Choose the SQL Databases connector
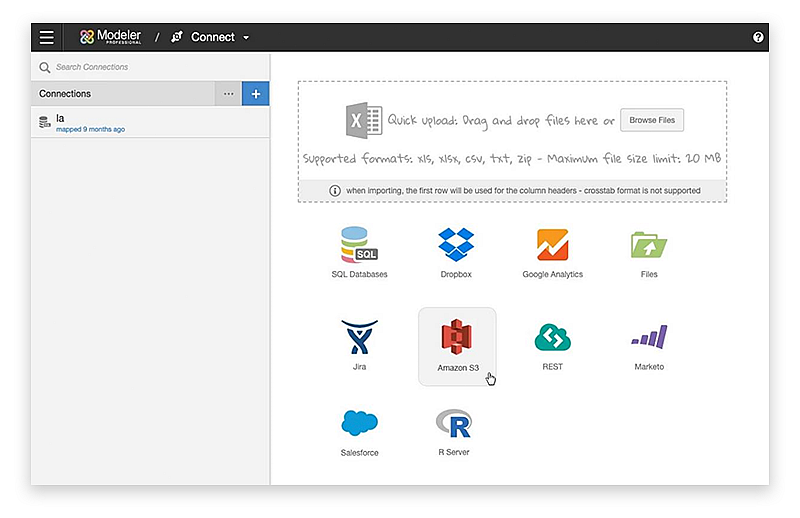 coord(359,253)
